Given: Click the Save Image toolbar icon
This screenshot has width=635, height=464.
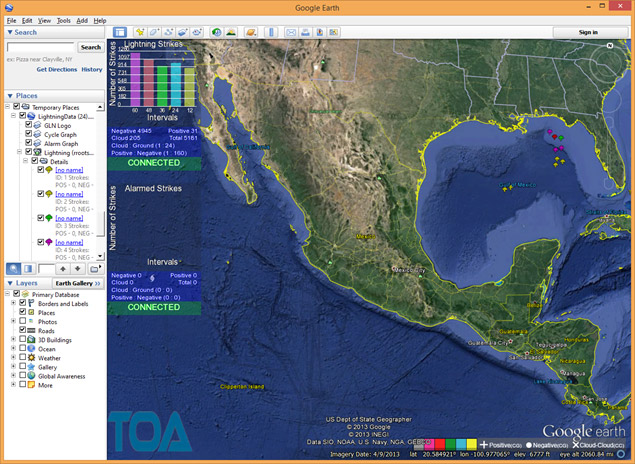Looking at the screenshot, I should coord(334,32).
